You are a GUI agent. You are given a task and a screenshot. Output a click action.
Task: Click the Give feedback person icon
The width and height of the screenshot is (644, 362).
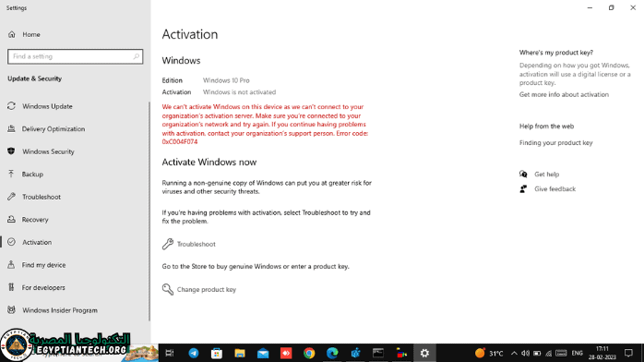click(x=523, y=189)
